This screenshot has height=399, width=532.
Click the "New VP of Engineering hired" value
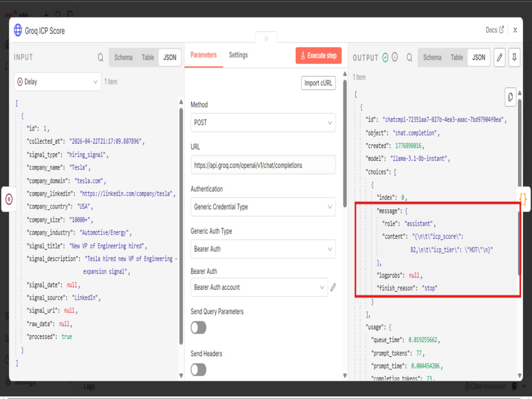click(x=108, y=246)
